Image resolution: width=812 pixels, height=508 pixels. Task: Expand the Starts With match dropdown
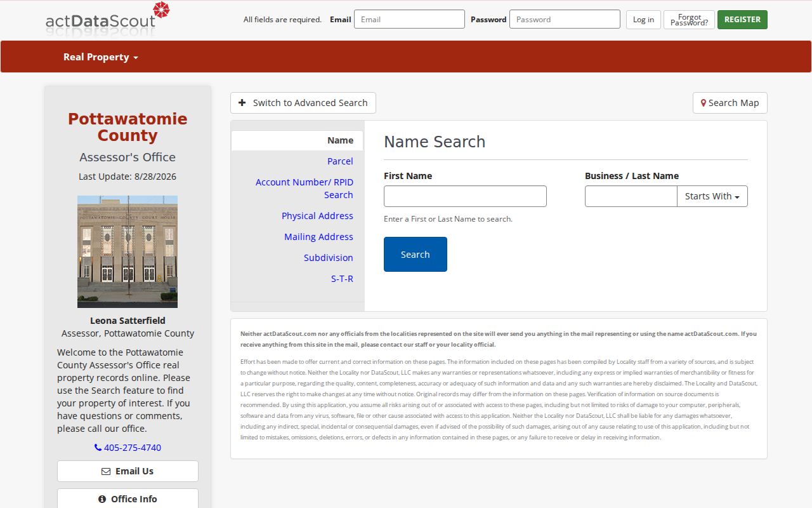[712, 196]
